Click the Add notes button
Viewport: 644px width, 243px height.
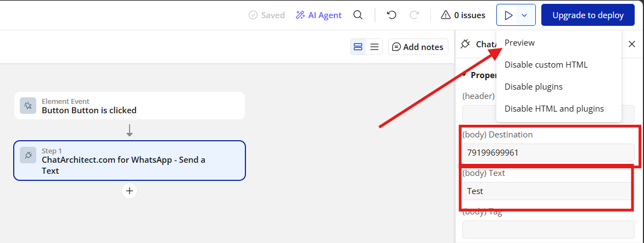(x=418, y=47)
